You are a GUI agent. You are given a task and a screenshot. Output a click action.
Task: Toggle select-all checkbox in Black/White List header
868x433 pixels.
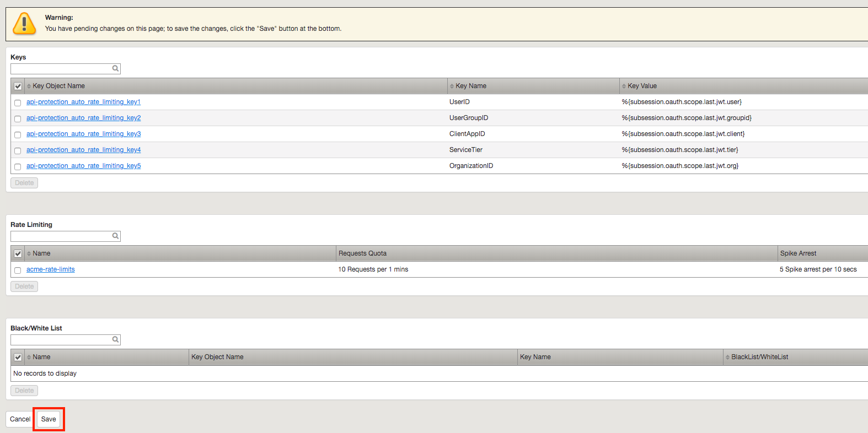[18, 357]
